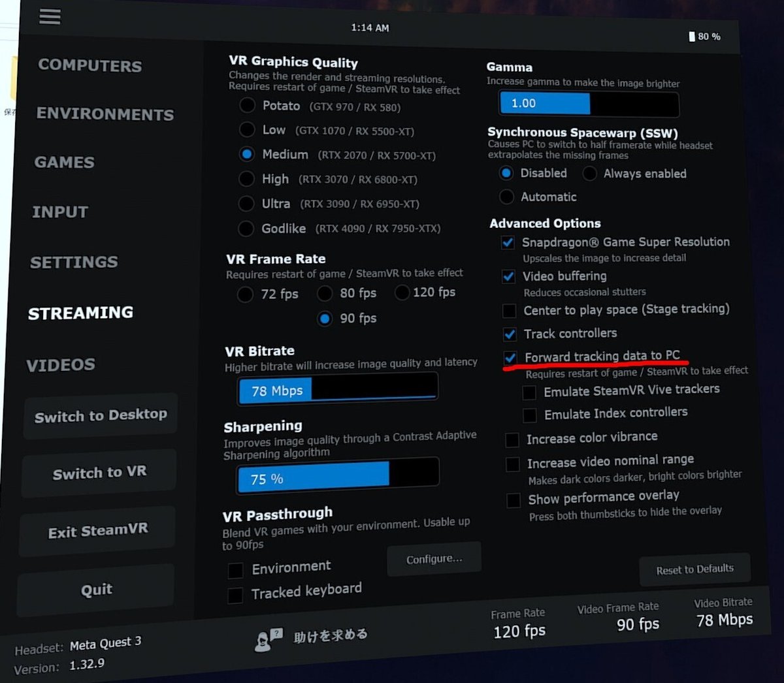Enable Emulate Index controllers
This screenshot has height=683, width=784.
click(x=530, y=415)
